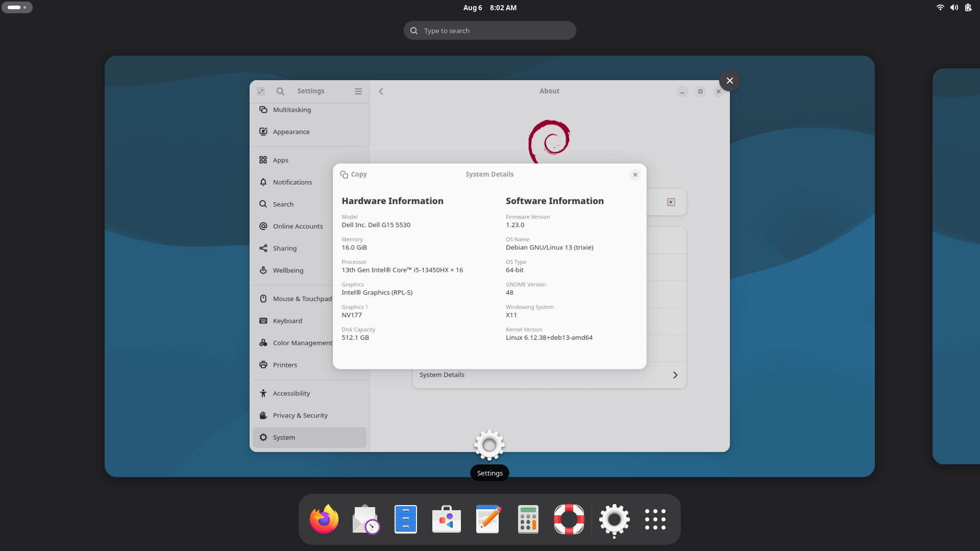Select Notifications in the Settings sidebar
The image size is (980, 551).
(x=292, y=182)
